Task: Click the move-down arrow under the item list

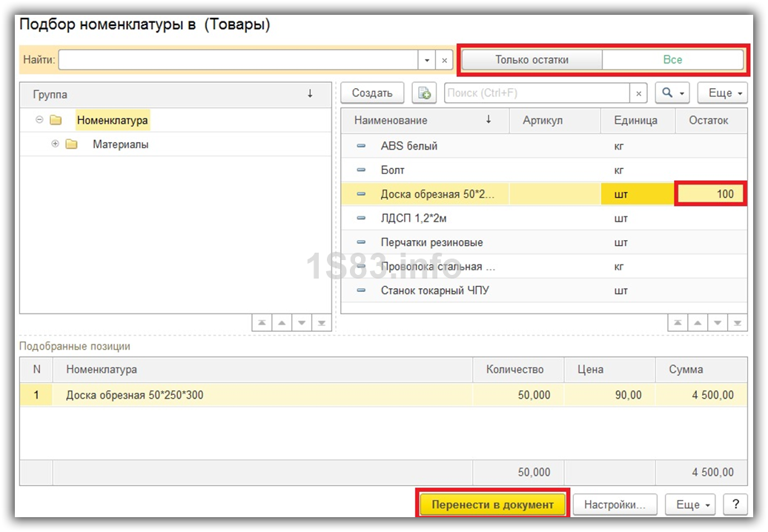Action: (x=717, y=323)
